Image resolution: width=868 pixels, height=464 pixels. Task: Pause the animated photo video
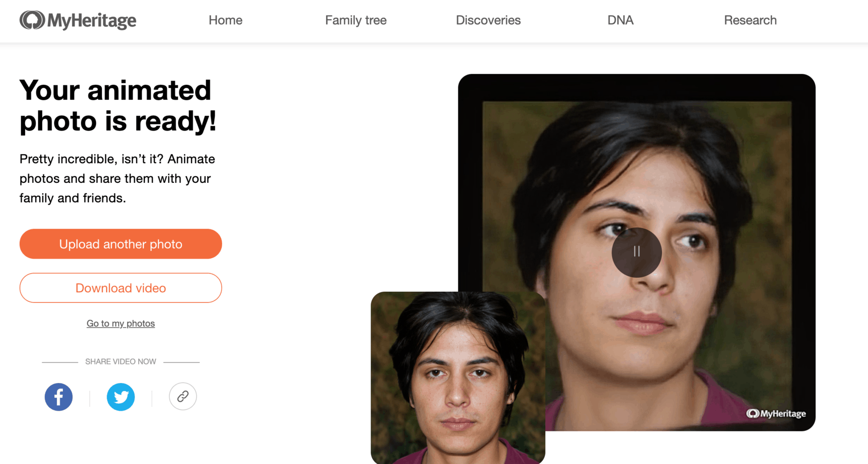[636, 252]
